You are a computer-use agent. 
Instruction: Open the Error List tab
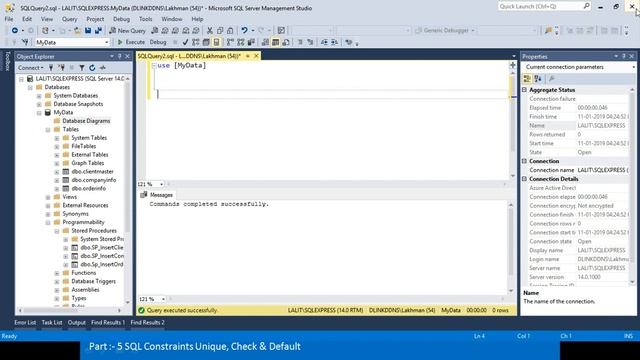tap(25, 322)
